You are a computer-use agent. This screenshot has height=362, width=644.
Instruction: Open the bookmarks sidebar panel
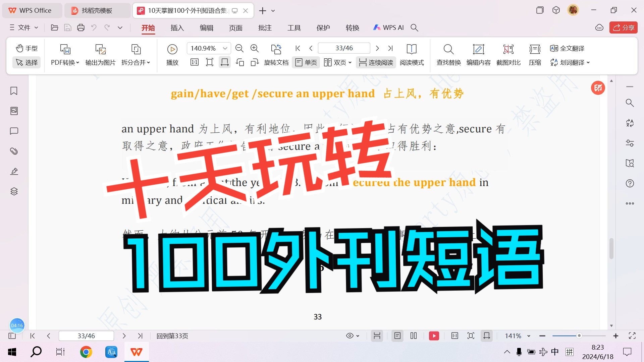(14, 91)
